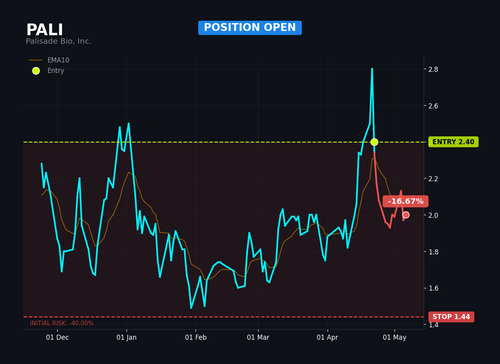Click the 2.2 price axis tick

[433, 179]
